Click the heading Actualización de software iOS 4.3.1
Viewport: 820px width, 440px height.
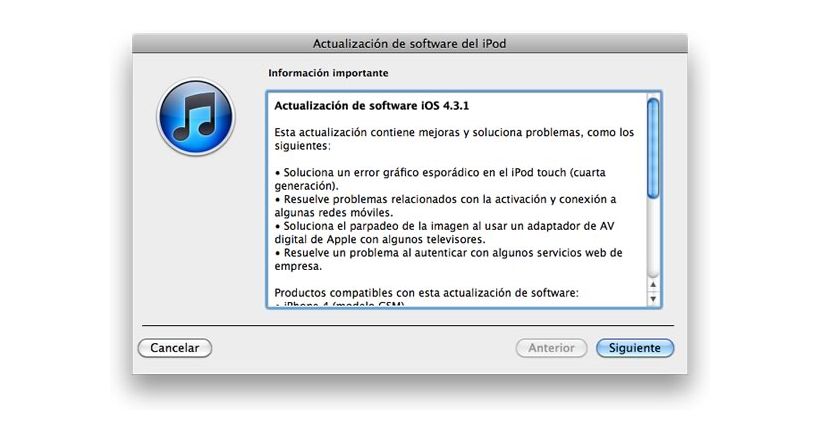pos(371,106)
